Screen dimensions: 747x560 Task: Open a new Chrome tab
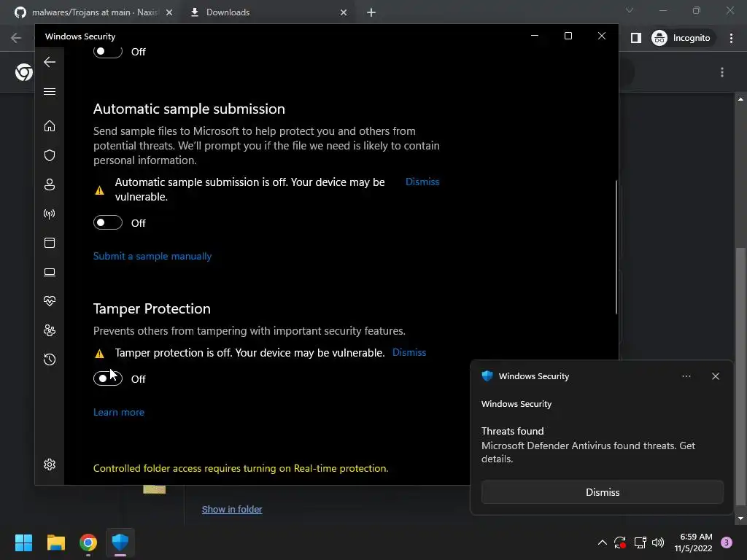point(371,12)
